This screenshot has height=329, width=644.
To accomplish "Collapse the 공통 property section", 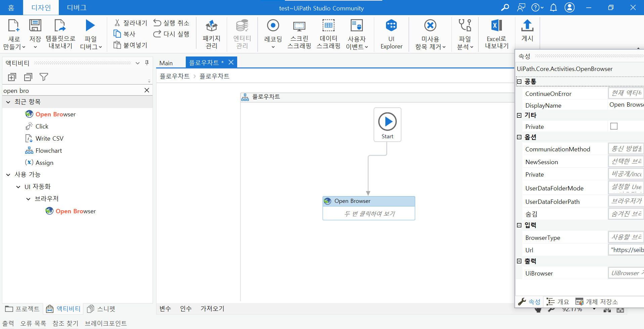I will tap(519, 82).
